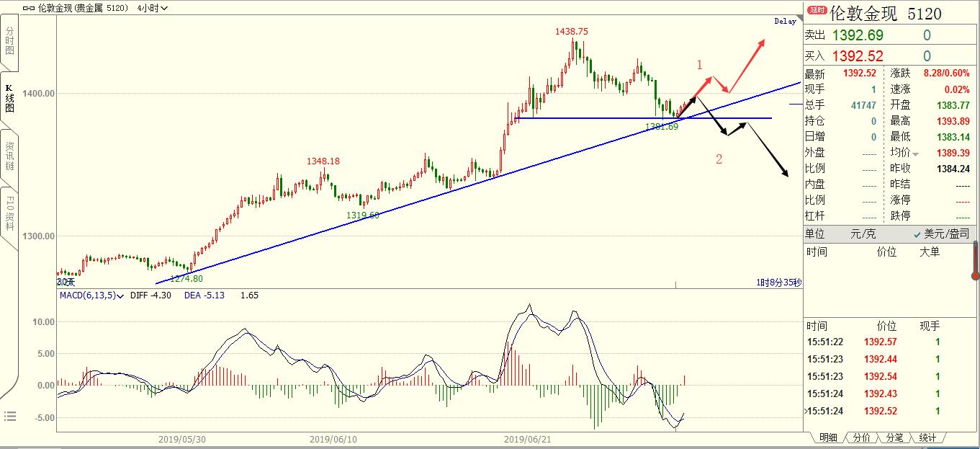Image resolution: width=980 pixels, height=449 pixels.
Task: Click the 伦敦金现 5120 quote panel title
Action: click(886, 13)
